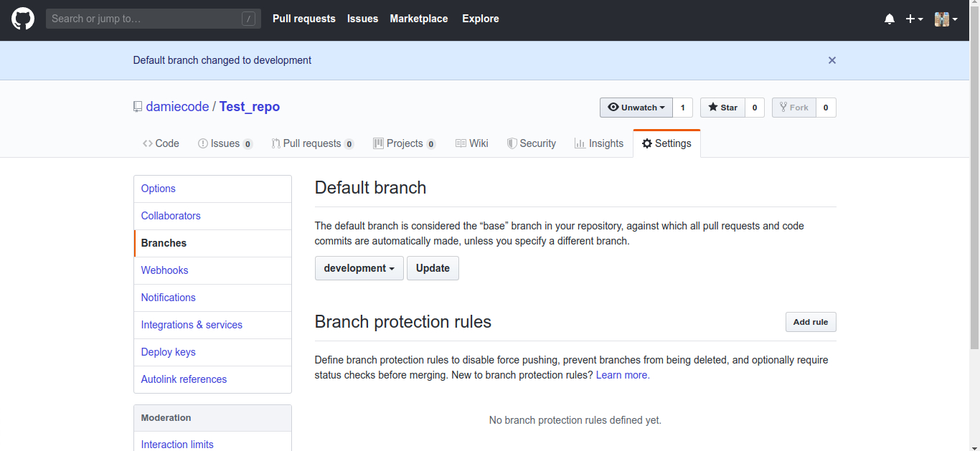
Task: Open the user avatar menu
Action: click(946, 19)
